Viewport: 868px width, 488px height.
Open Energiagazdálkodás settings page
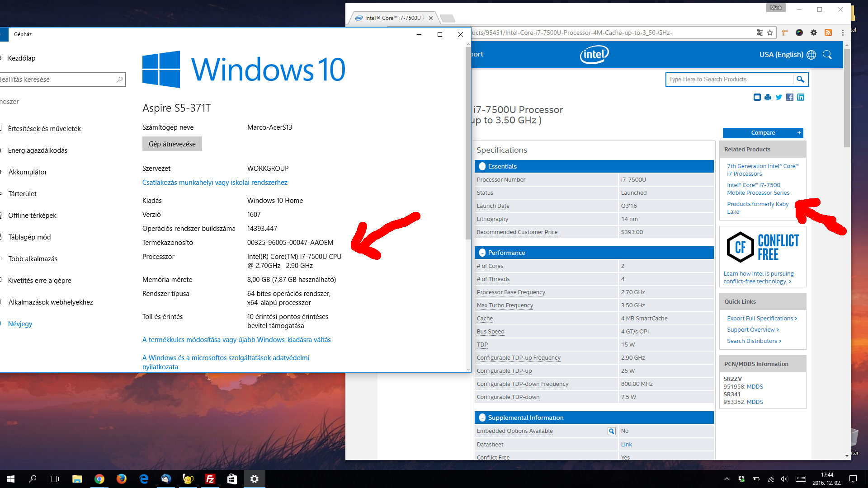pos(38,150)
